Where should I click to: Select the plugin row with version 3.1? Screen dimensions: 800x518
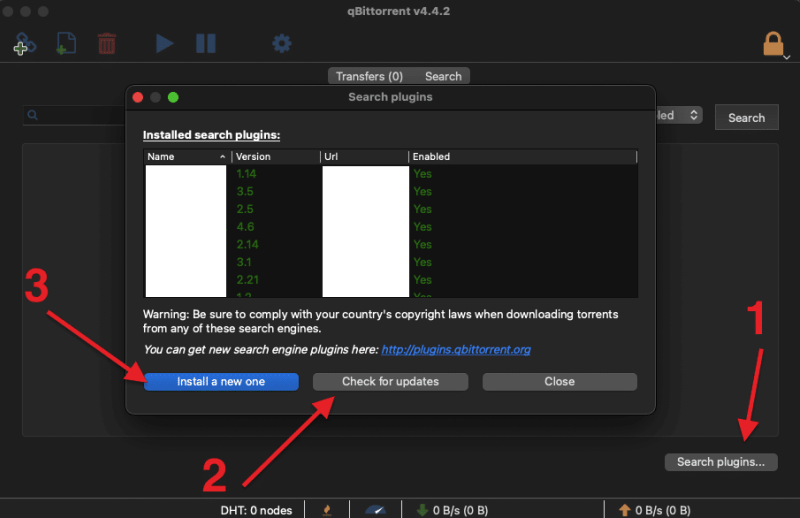pos(390,262)
